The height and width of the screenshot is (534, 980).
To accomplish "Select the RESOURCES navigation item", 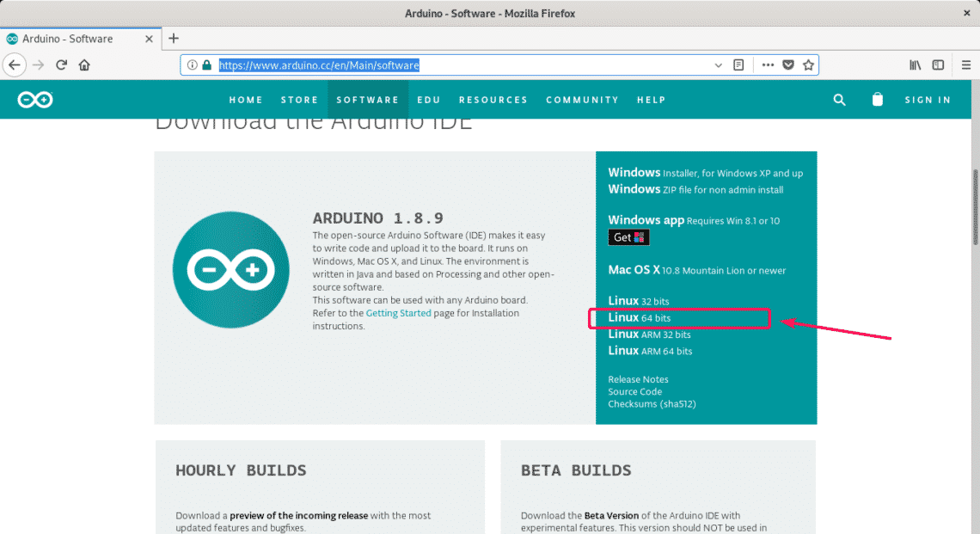I will pyautogui.click(x=493, y=100).
